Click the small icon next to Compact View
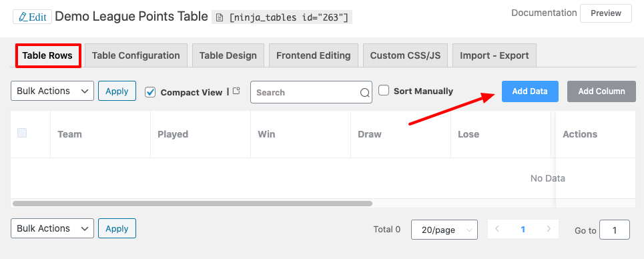 point(236,91)
